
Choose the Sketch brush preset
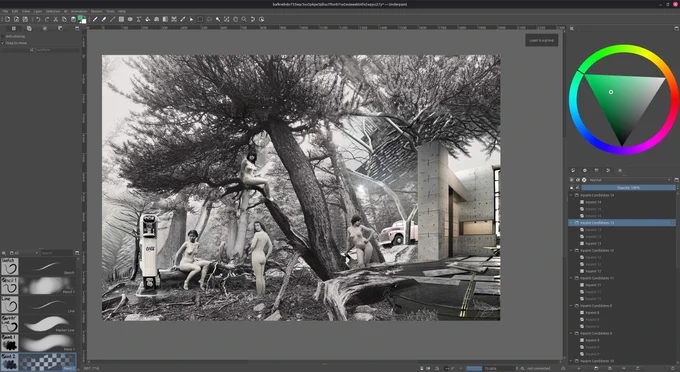pyautogui.click(x=38, y=266)
